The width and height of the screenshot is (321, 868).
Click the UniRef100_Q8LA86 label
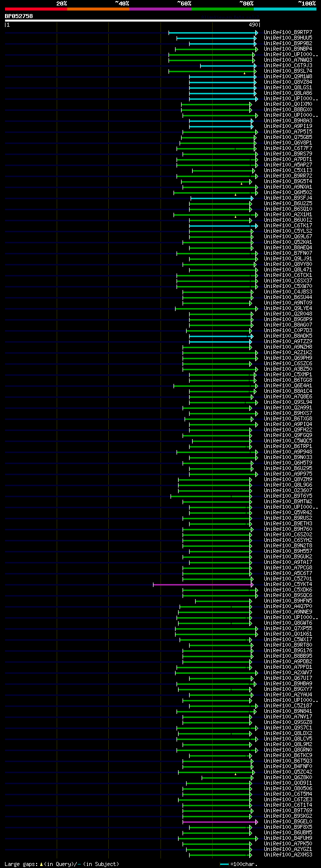tap(288, 93)
